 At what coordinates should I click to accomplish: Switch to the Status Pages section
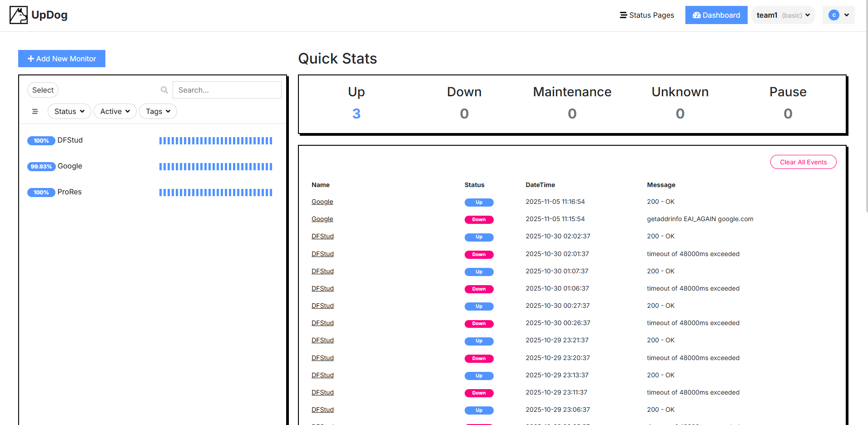[x=647, y=15]
